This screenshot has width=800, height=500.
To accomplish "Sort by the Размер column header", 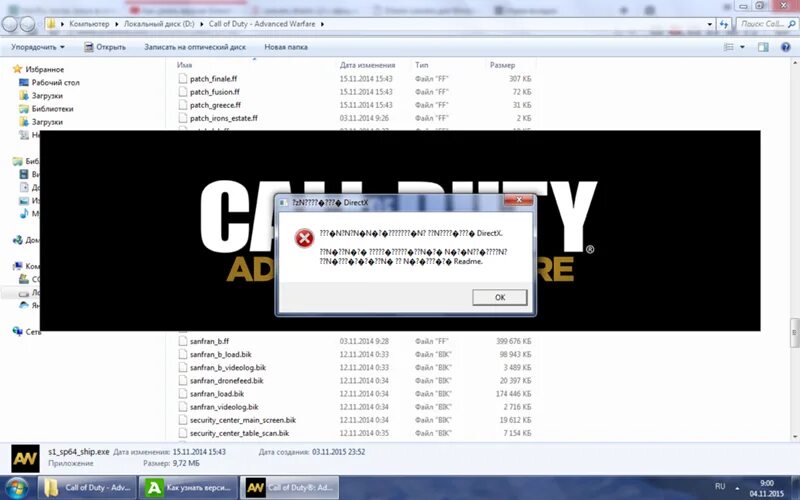I will 502,65.
